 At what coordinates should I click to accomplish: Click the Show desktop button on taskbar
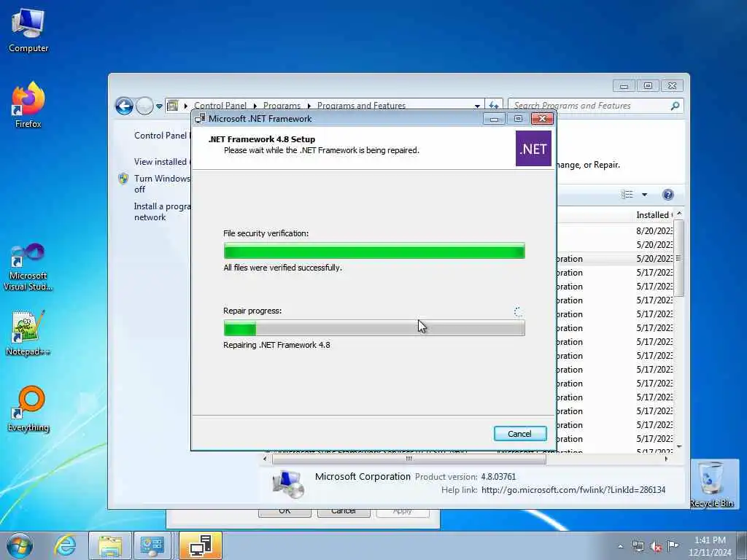tap(743, 545)
